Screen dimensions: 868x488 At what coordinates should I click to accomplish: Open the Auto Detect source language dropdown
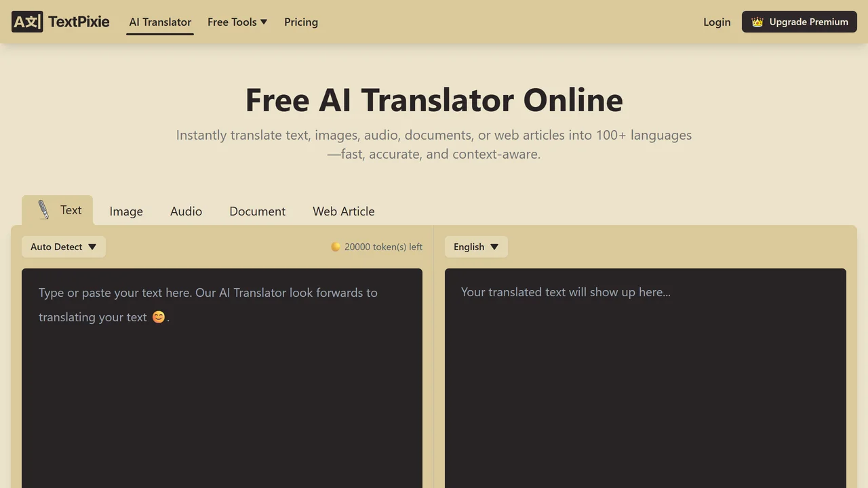[64, 247]
